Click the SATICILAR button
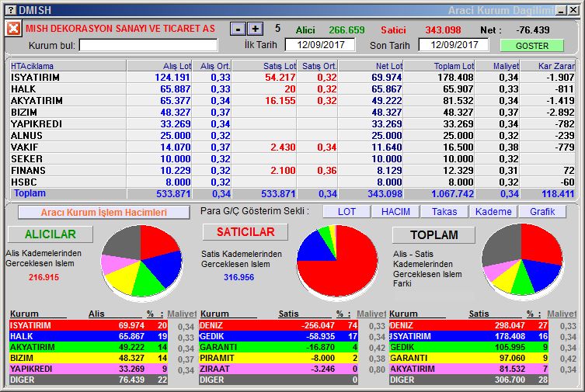 pyautogui.click(x=245, y=232)
